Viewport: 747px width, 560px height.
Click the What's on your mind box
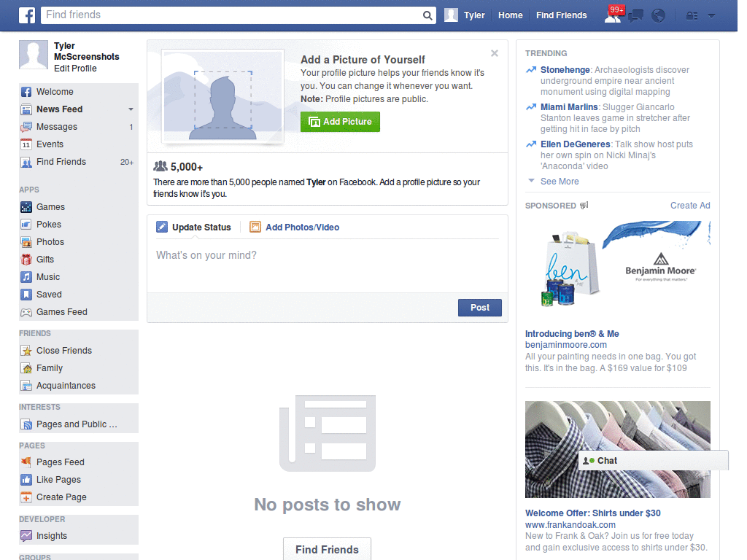327,265
